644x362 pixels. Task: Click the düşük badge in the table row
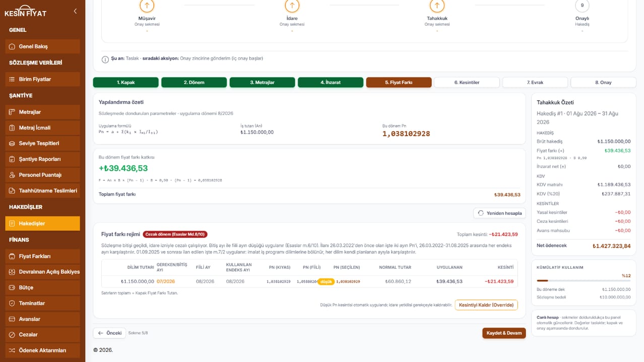point(326,281)
